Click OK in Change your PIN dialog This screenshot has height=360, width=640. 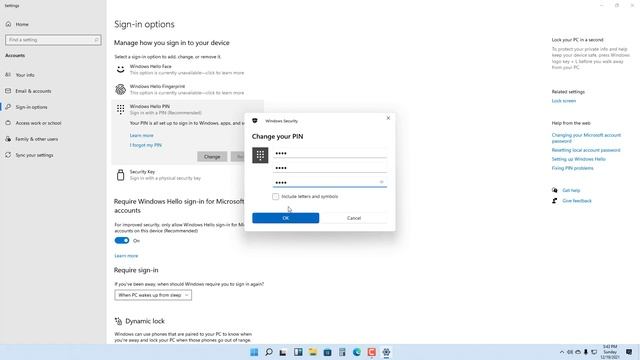coord(285,218)
